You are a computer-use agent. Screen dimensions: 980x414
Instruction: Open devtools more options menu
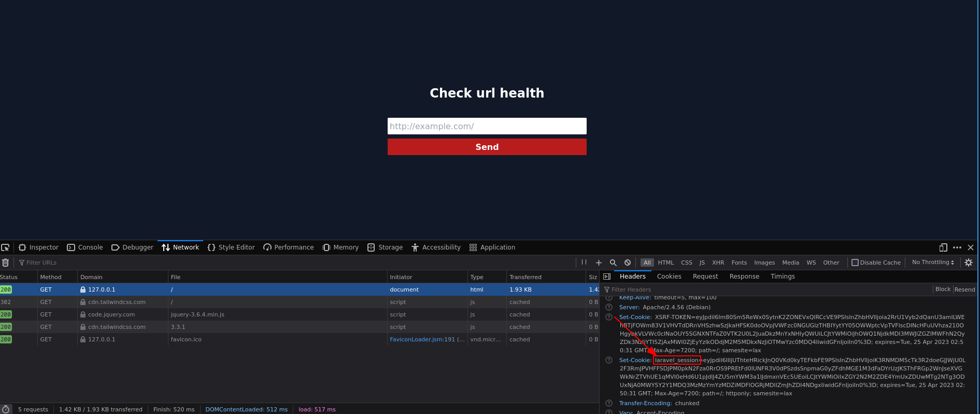click(x=957, y=247)
